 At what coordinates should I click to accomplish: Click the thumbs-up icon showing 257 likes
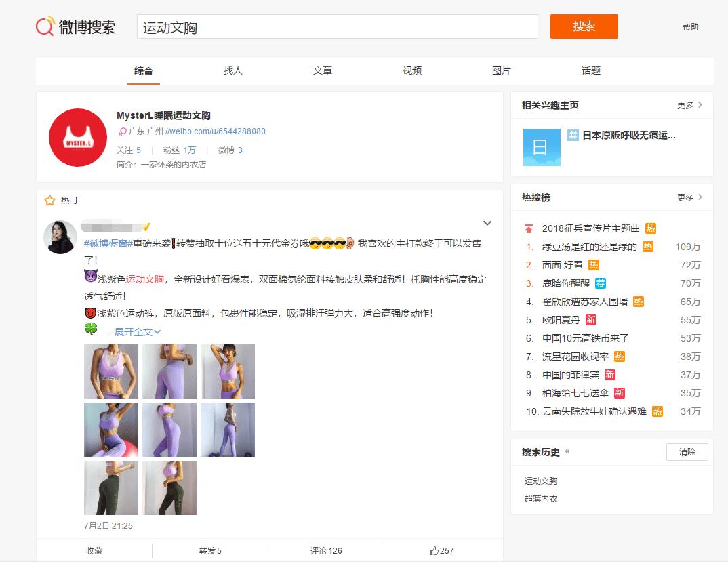point(434,551)
